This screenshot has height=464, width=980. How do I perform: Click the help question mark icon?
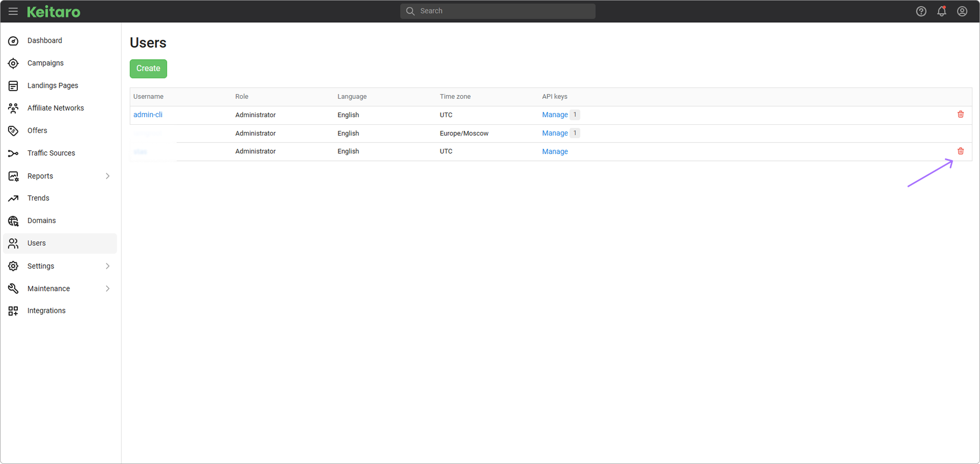coord(921,11)
